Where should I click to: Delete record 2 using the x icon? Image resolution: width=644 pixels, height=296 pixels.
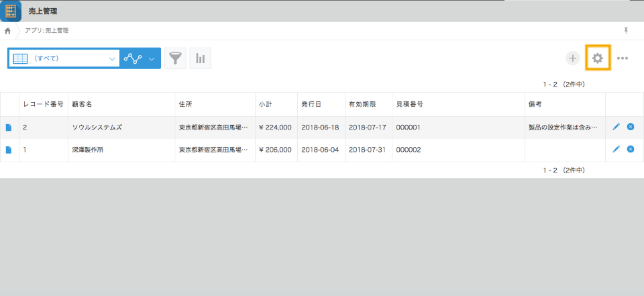(631, 127)
